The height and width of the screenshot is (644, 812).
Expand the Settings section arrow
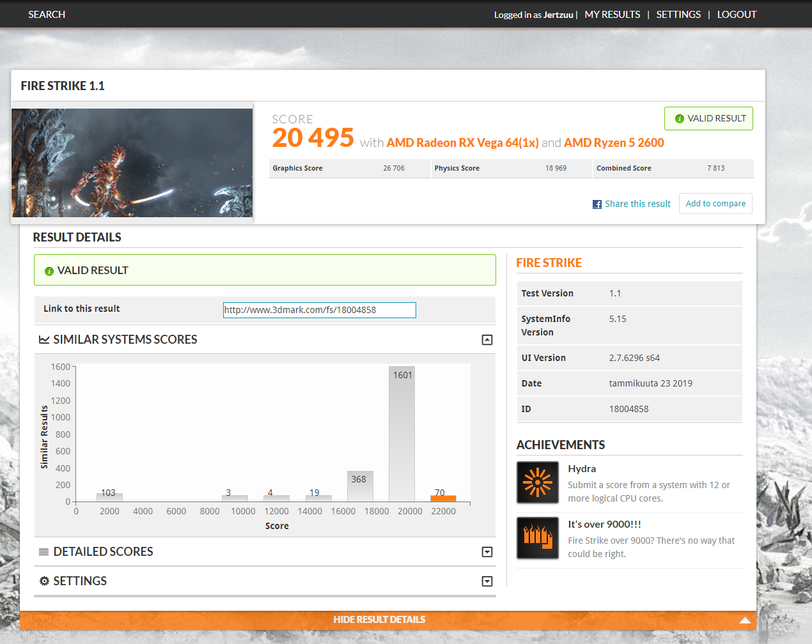coord(487,581)
